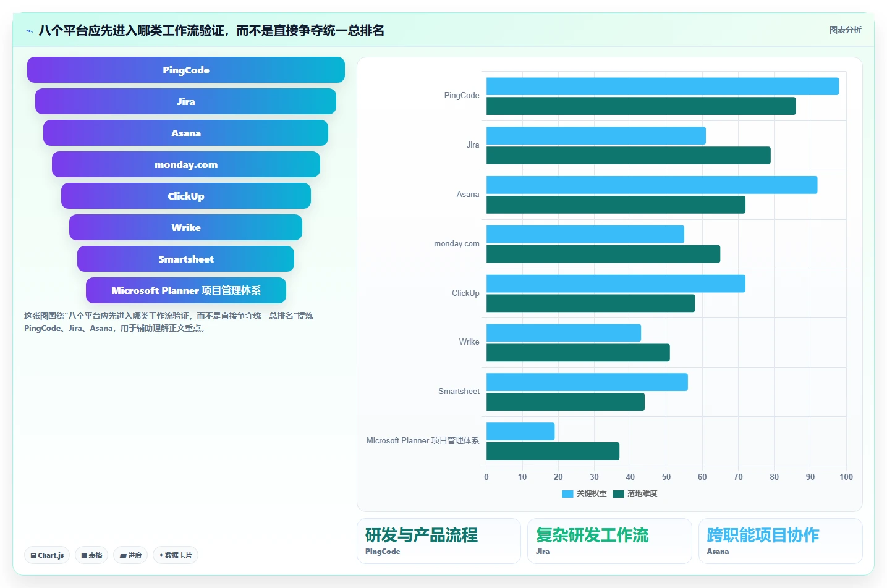887x588 pixels.
Task: Click the description paragraph below funnel
Action: coord(169,322)
